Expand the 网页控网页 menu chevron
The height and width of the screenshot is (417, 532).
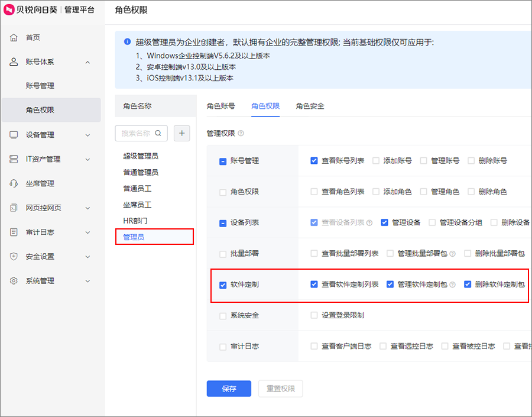point(87,208)
